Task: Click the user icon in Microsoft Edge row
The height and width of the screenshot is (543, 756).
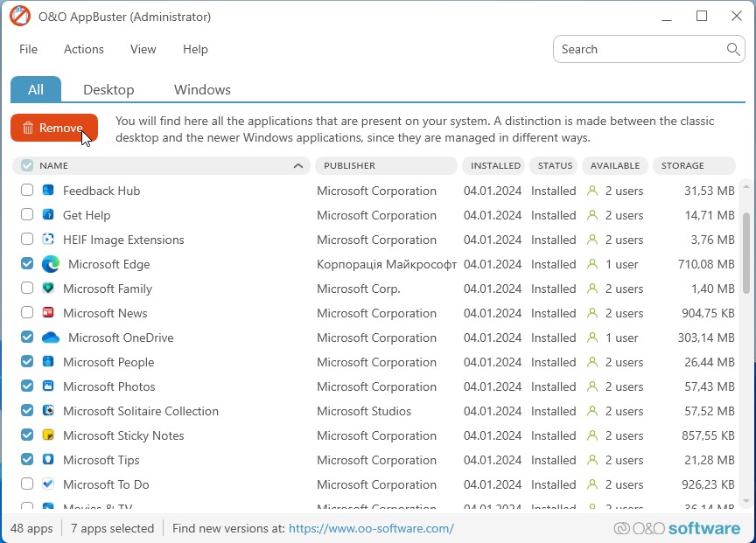Action: tap(592, 264)
